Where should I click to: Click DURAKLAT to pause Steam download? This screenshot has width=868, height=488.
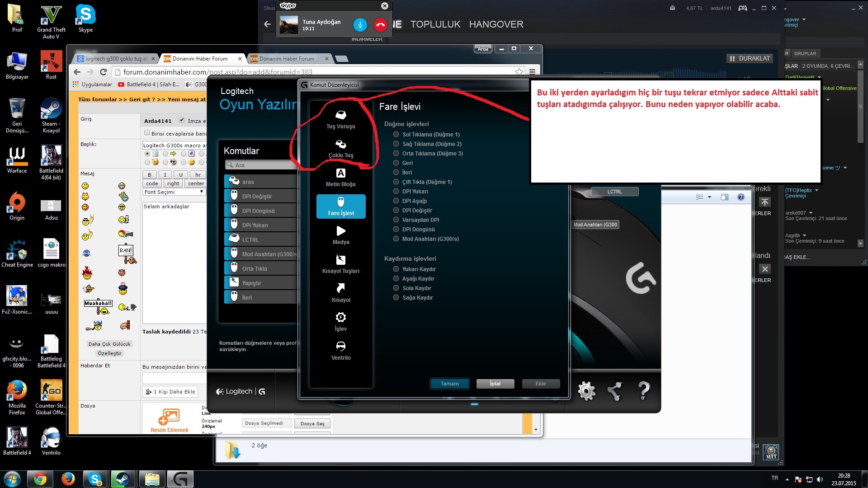[750, 58]
